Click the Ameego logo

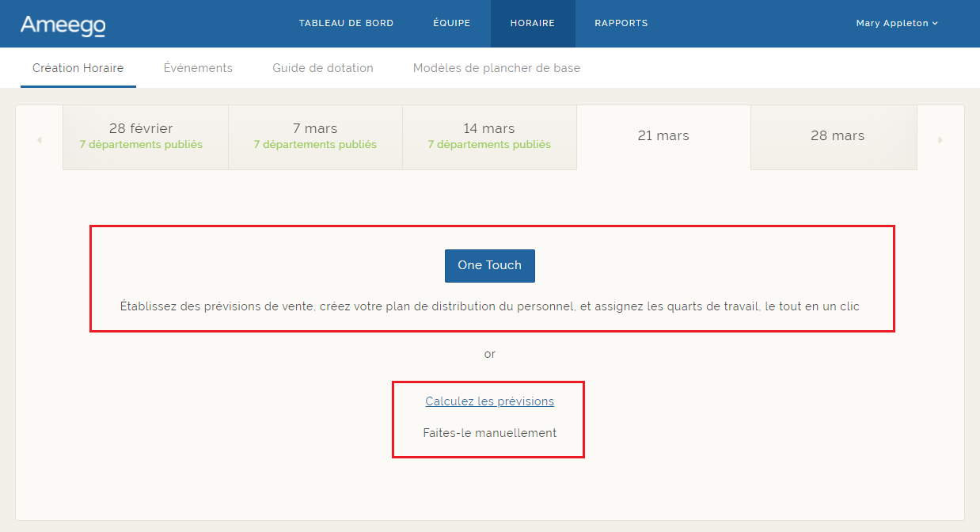click(63, 24)
